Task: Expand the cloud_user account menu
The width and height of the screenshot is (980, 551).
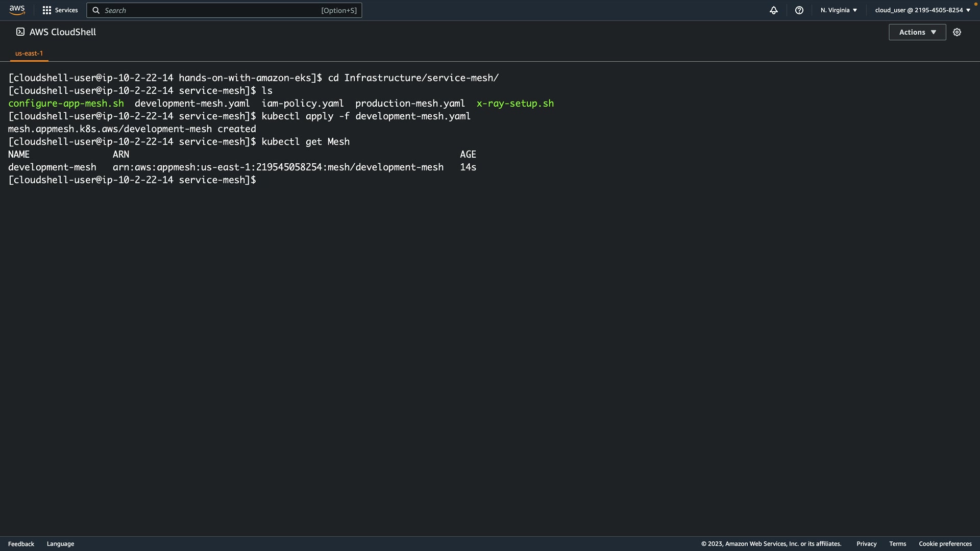Action: pos(922,10)
